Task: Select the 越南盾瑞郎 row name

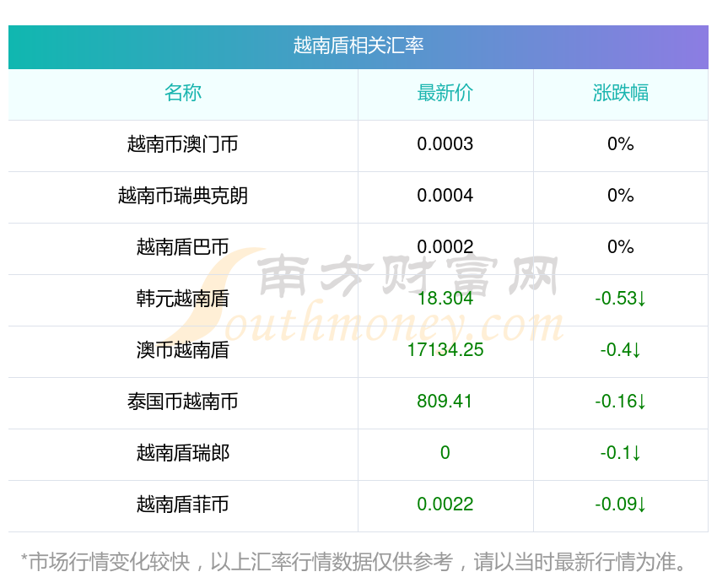Action: [x=183, y=453]
